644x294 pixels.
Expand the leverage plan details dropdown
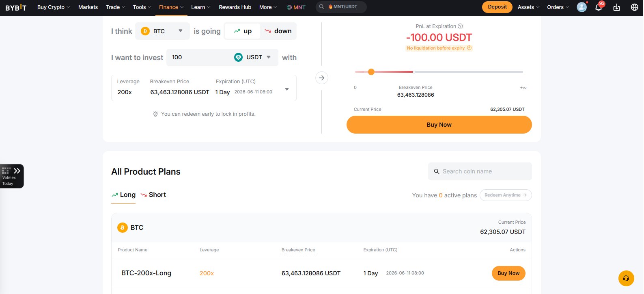point(287,89)
